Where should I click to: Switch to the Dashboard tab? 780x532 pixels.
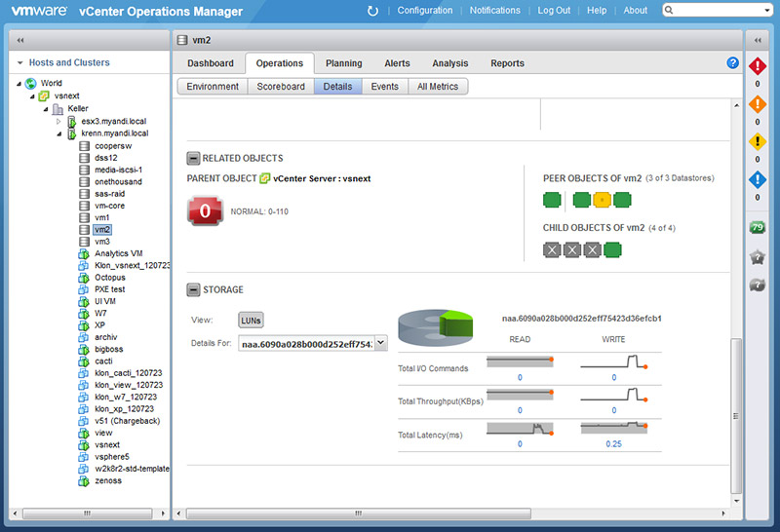(211, 63)
